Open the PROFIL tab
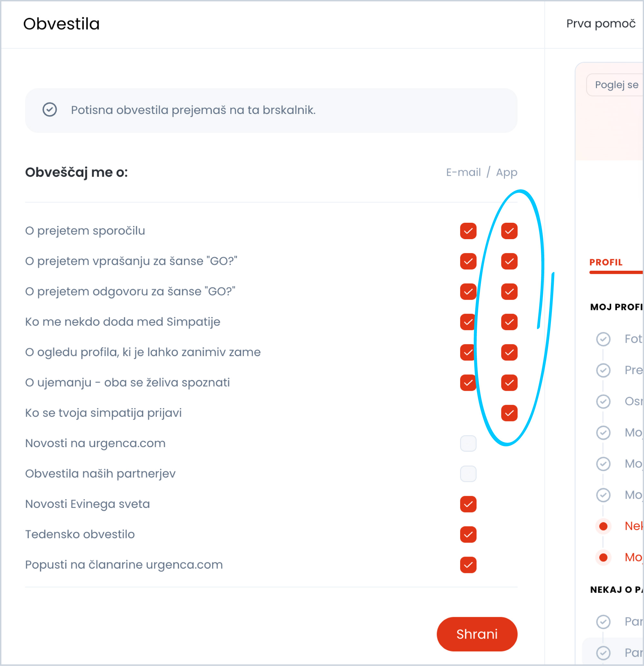This screenshot has width=644, height=666. (x=606, y=263)
